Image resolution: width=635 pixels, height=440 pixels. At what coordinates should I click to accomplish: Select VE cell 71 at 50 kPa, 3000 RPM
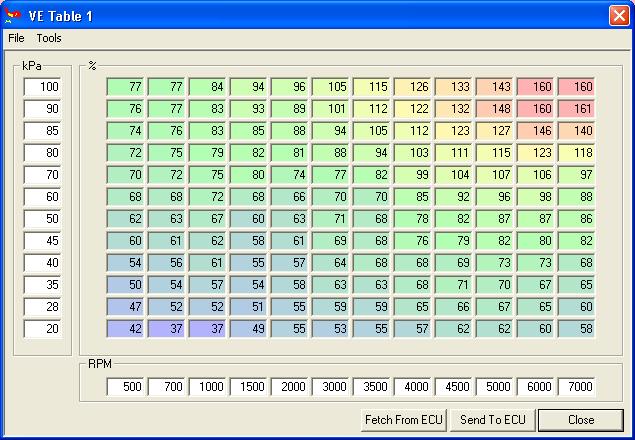click(330, 219)
